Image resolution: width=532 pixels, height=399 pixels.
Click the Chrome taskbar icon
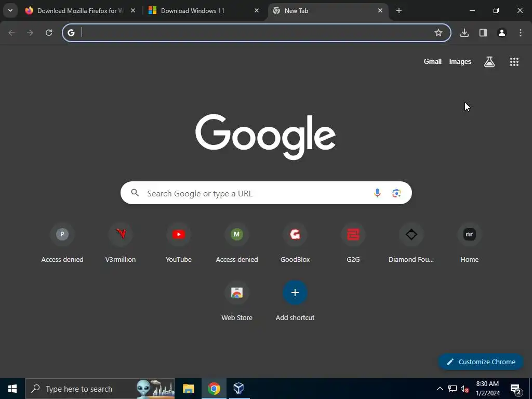point(214,389)
